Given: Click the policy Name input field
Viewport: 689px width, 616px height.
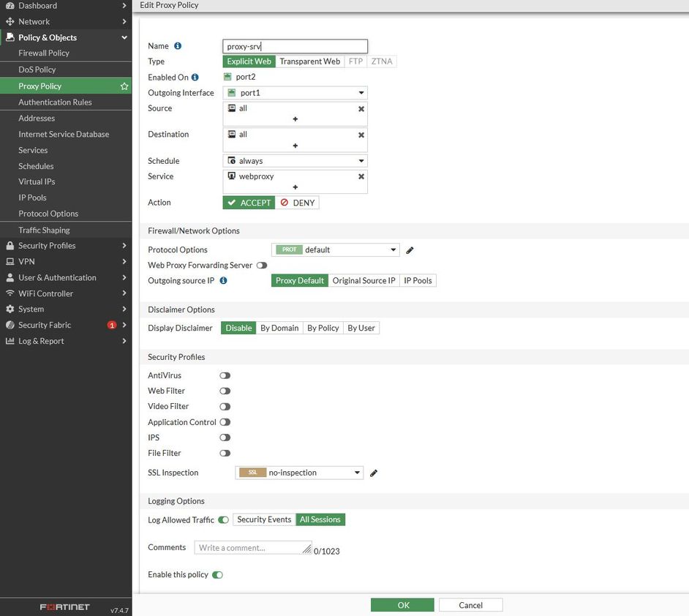Looking at the screenshot, I should 295,46.
